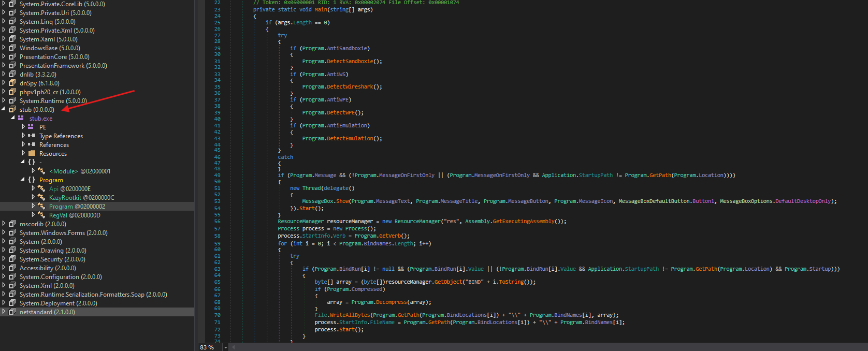Click the "res" string literal
The height and width of the screenshot is (351, 868).
(451, 222)
